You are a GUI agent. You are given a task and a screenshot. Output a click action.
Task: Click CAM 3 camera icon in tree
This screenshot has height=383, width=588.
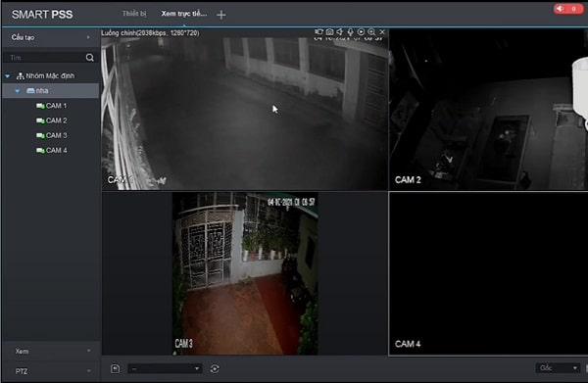40,135
